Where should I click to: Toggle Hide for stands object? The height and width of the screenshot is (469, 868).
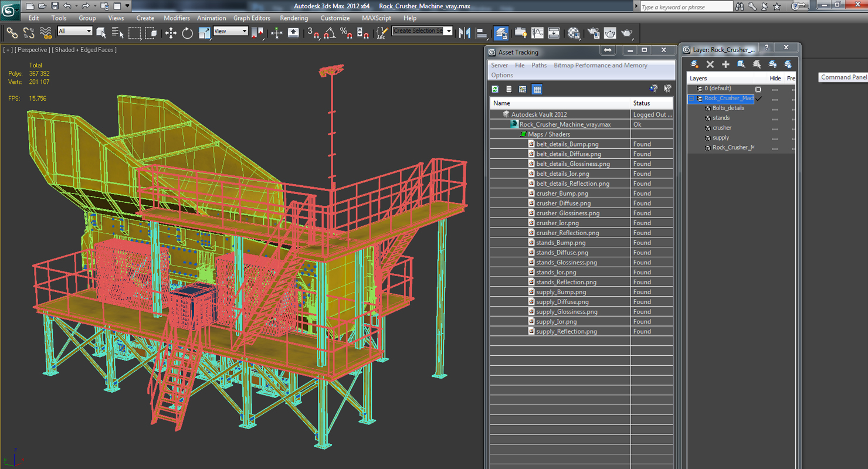(x=775, y=118)
